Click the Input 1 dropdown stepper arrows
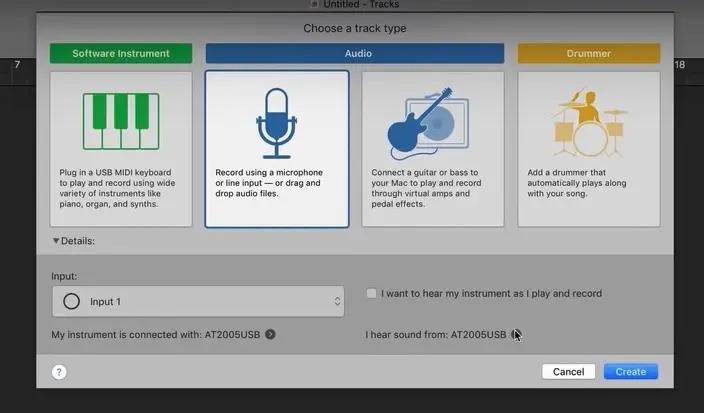 (x=336, y=301)
